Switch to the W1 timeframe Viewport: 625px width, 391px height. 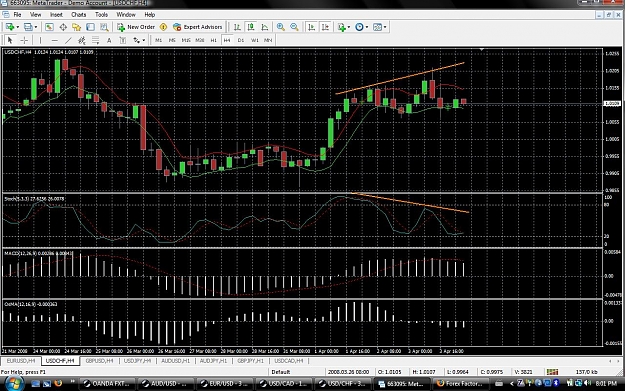[255, 40]
